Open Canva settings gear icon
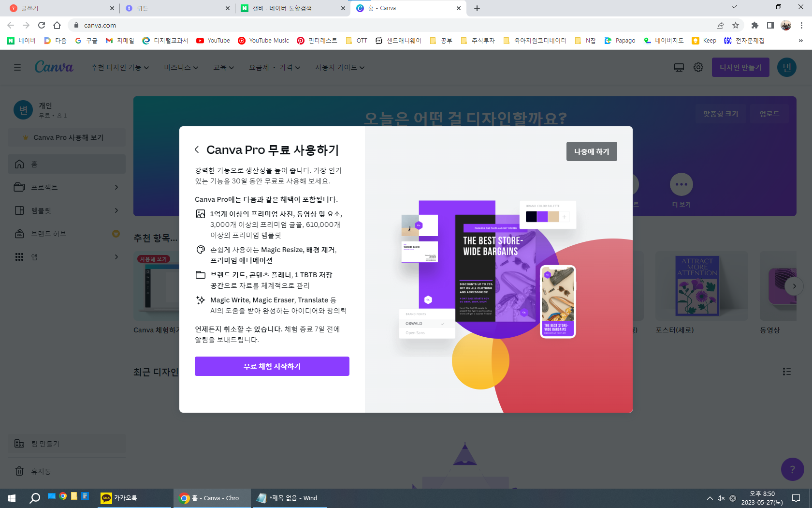 [698, 67]
